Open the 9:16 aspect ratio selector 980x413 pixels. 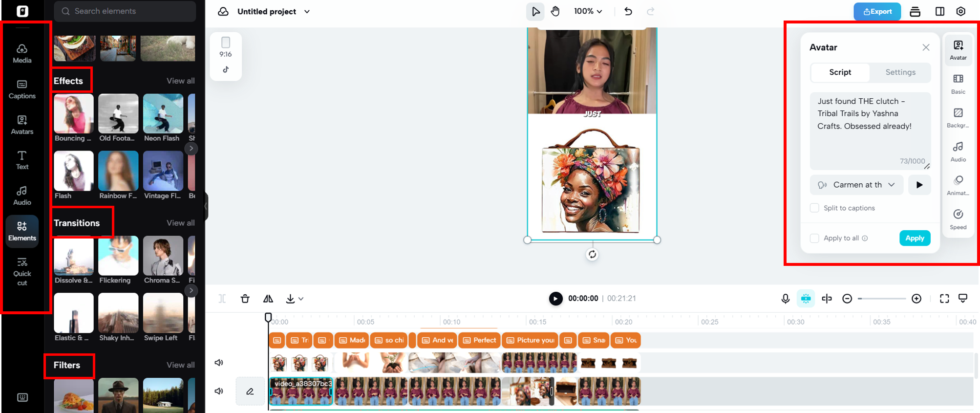click(226, 47)
